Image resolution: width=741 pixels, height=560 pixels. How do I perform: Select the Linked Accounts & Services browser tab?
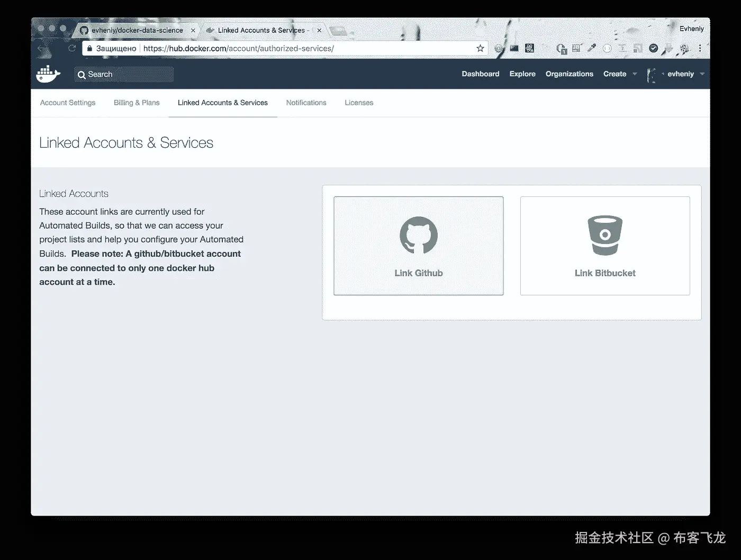click(x=261, y=30)
